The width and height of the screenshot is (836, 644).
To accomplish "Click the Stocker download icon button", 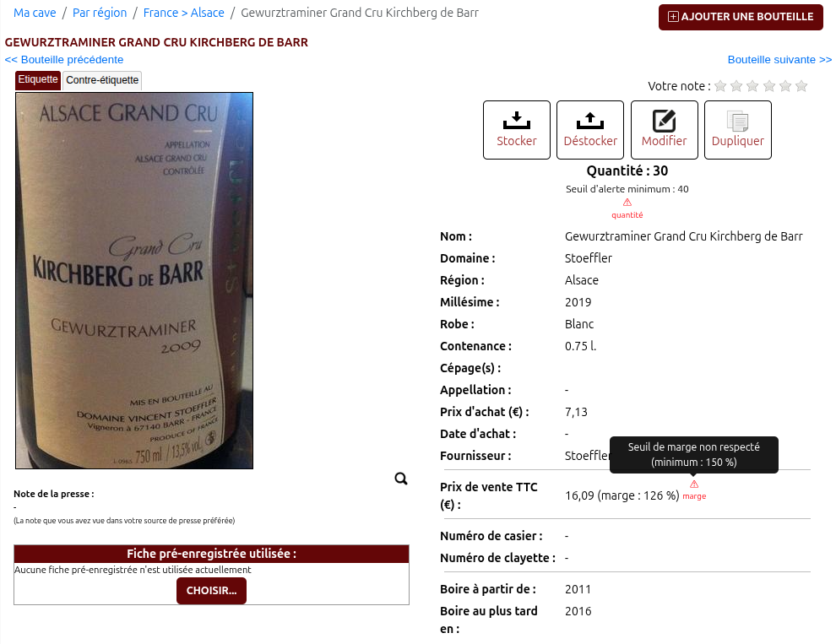I will coord(516,129).
